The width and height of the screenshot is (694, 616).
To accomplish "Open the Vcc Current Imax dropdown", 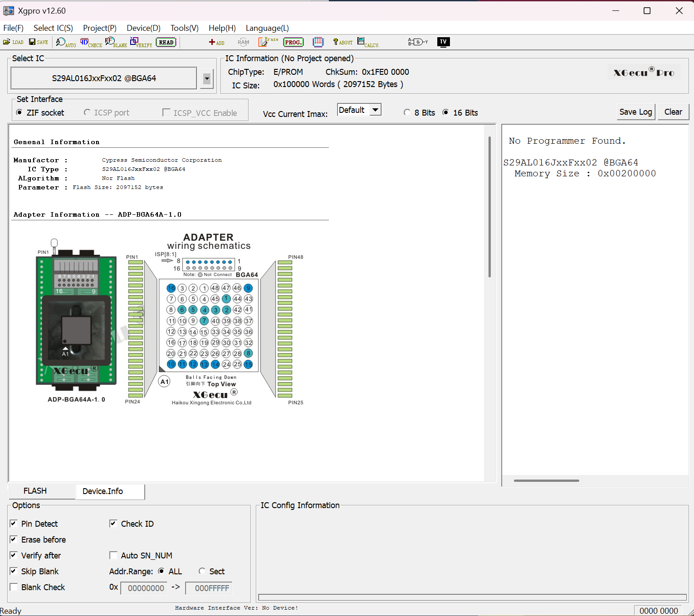I will tap(375, 110).
